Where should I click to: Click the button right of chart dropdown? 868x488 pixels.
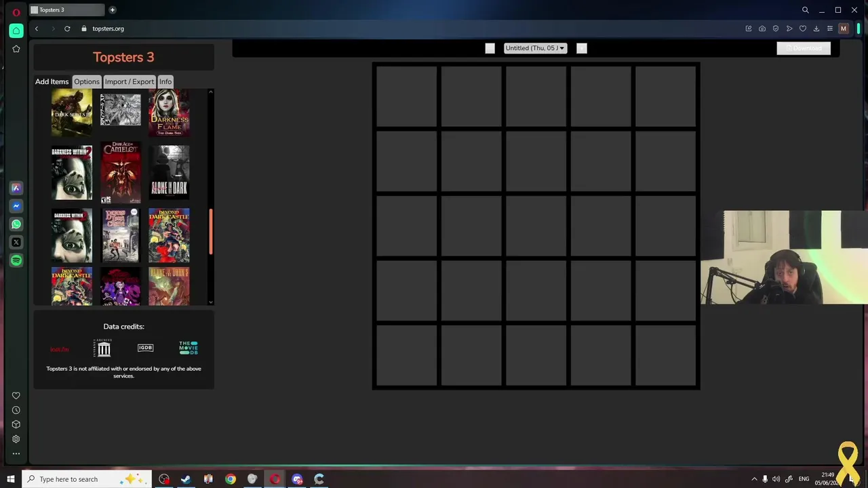coord(581,48)
